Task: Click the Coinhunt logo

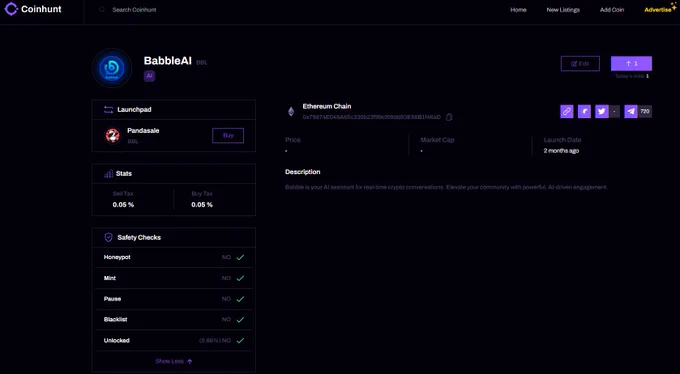Action: 33,9
